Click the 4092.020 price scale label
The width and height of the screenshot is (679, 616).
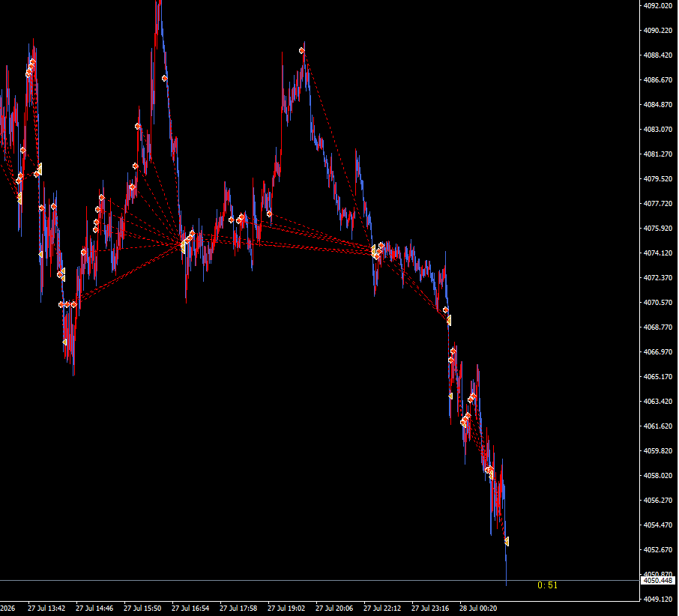click(x=658, y=6)
